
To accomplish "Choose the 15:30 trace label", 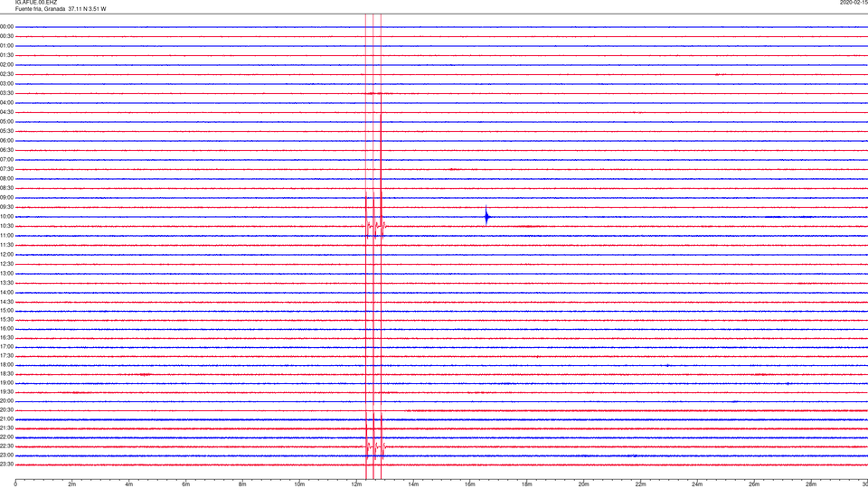I will pos(6,320).
